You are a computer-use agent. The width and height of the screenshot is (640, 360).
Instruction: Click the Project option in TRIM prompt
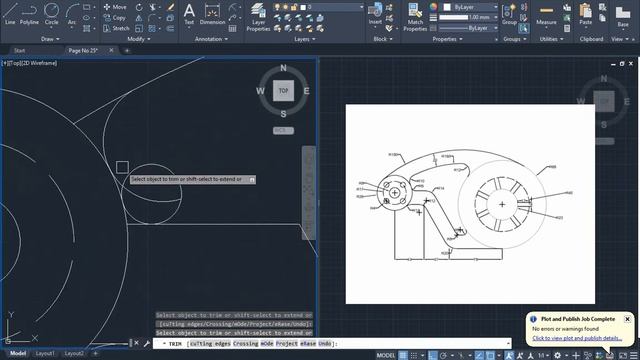pyautogui.click(x=287, y=344)
